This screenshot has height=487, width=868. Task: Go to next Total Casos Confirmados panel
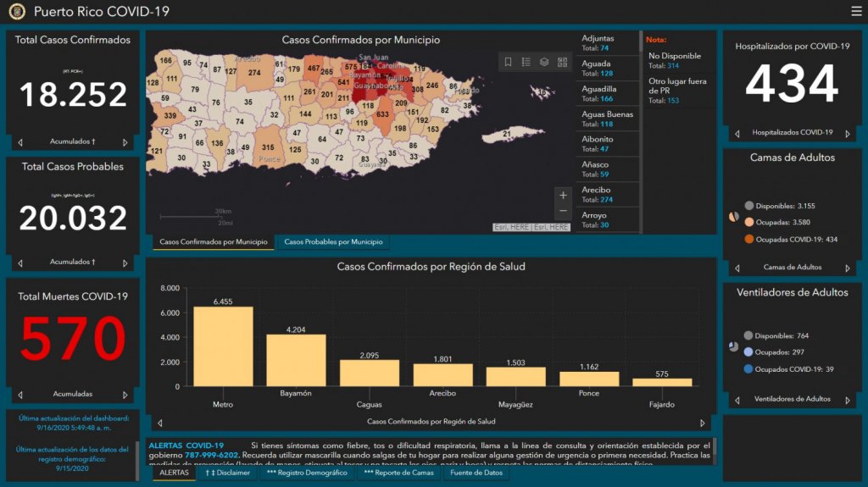pos(125,142)
